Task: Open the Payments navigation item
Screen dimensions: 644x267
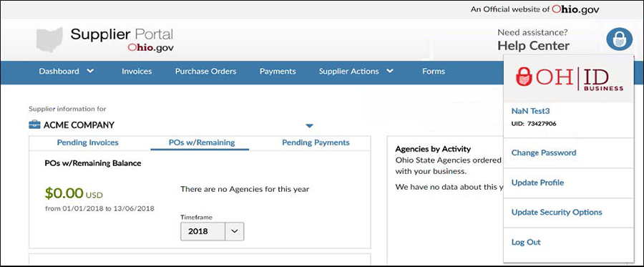Action: pos(278,71)
